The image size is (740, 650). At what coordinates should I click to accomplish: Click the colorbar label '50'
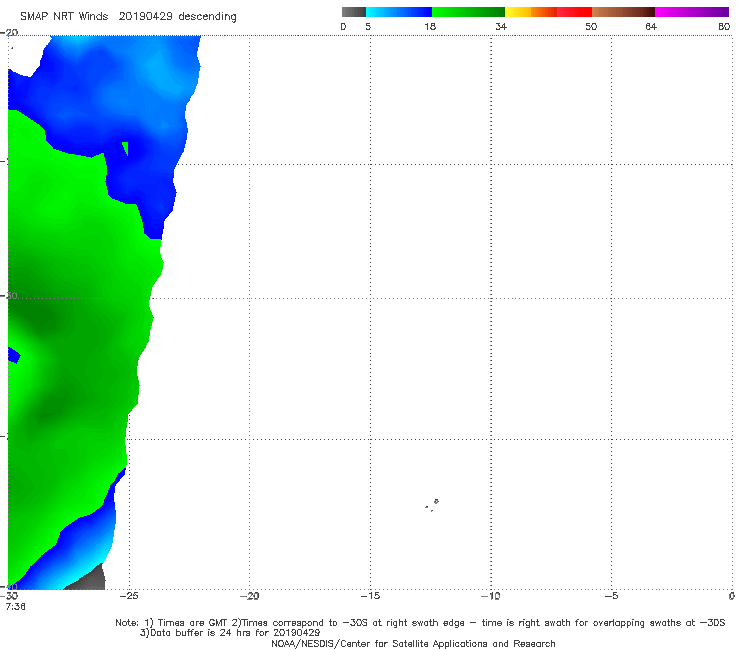[591, 26]
